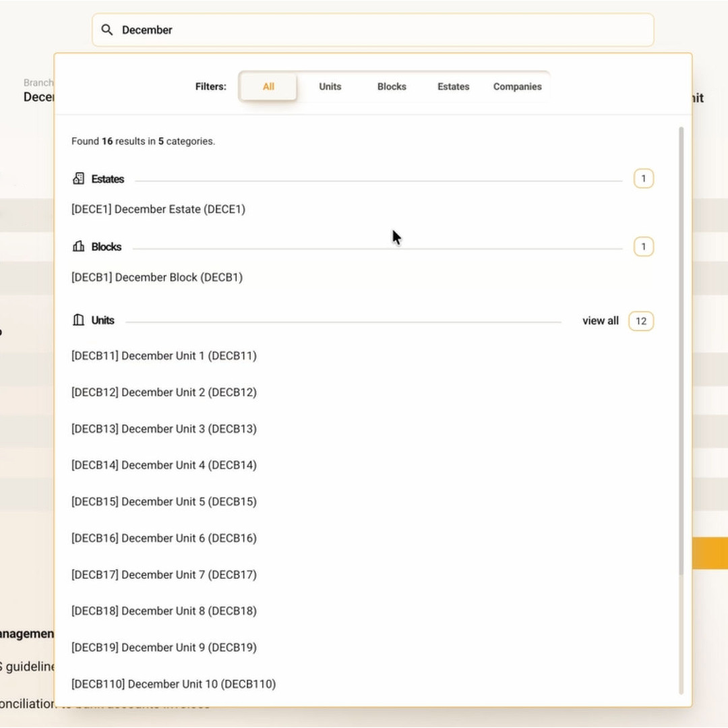The height and width of the screenshot is (728, 728).
Task: Click the Units category door icon
Action: pyautogui.click(x=78, y=320)
